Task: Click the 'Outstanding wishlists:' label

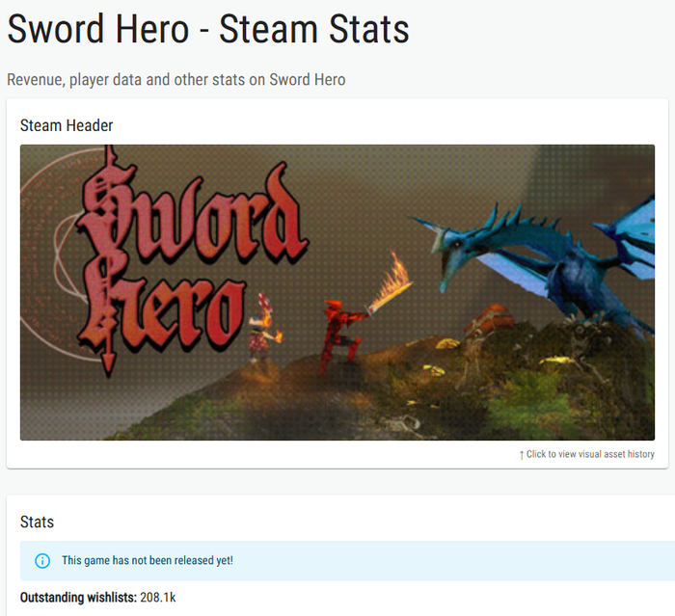Action: tap(78, 598)
